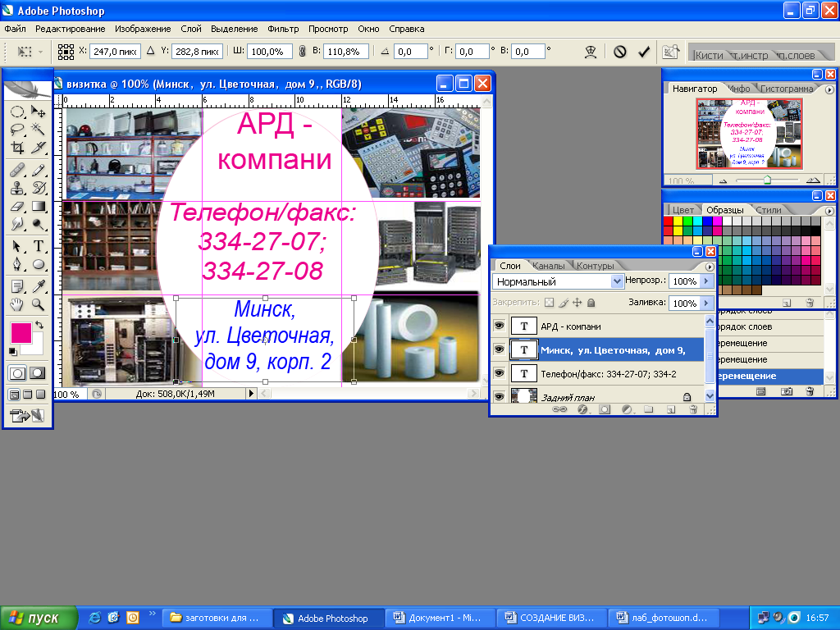
Task: Hide the 'Задний план' layer
Action: [x=500, y=396]
